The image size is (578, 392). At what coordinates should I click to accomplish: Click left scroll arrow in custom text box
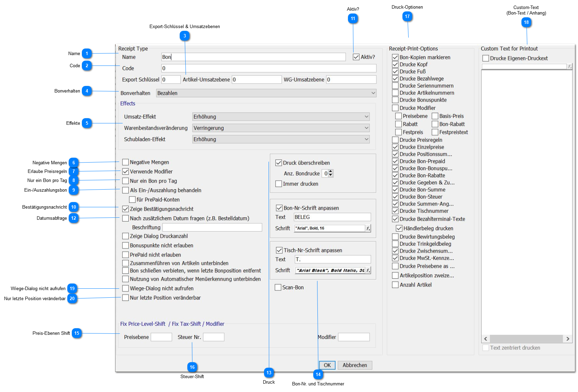[x=486, y=339]
